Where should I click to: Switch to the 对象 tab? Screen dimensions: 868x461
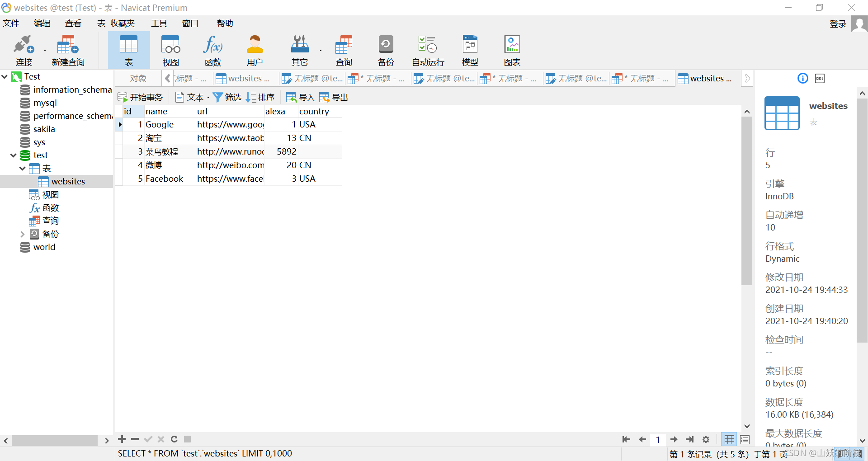point(138,79)
